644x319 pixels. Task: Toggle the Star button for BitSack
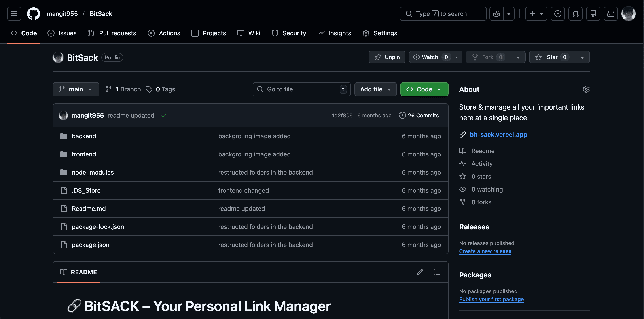(x=552, y=57)
